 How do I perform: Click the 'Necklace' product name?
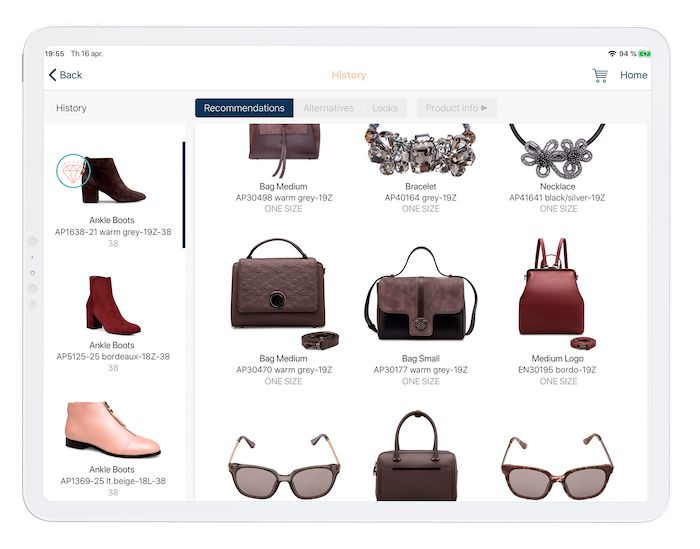pos(557,186)
